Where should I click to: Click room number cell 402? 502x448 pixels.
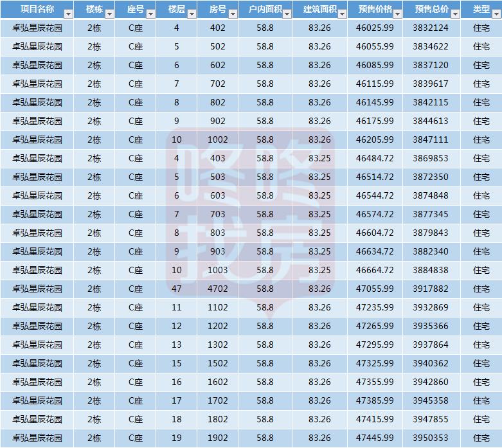click(x=218, y=28)
